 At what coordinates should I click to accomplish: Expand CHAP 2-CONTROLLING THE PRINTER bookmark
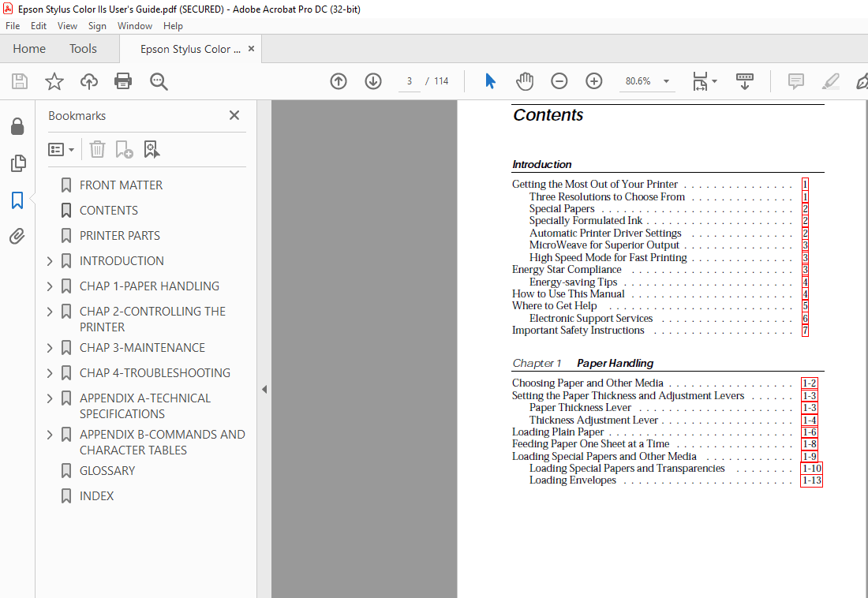tap(50, 312)
